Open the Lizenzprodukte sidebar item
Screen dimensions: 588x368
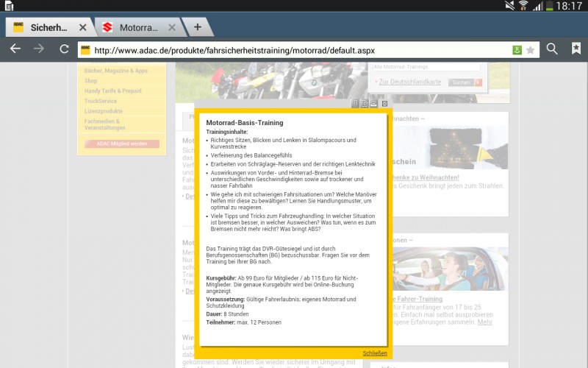tap(104, 111)
